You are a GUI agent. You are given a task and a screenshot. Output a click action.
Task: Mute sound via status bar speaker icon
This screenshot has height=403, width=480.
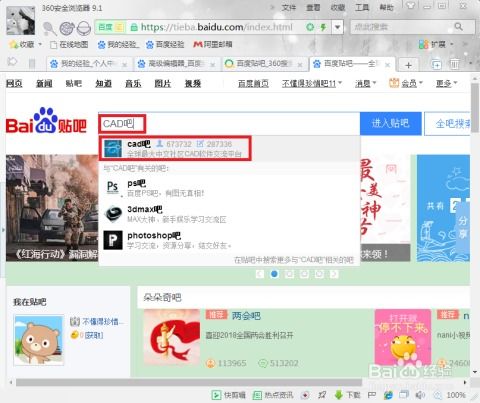pyautogui.click(x=420, y=395)
